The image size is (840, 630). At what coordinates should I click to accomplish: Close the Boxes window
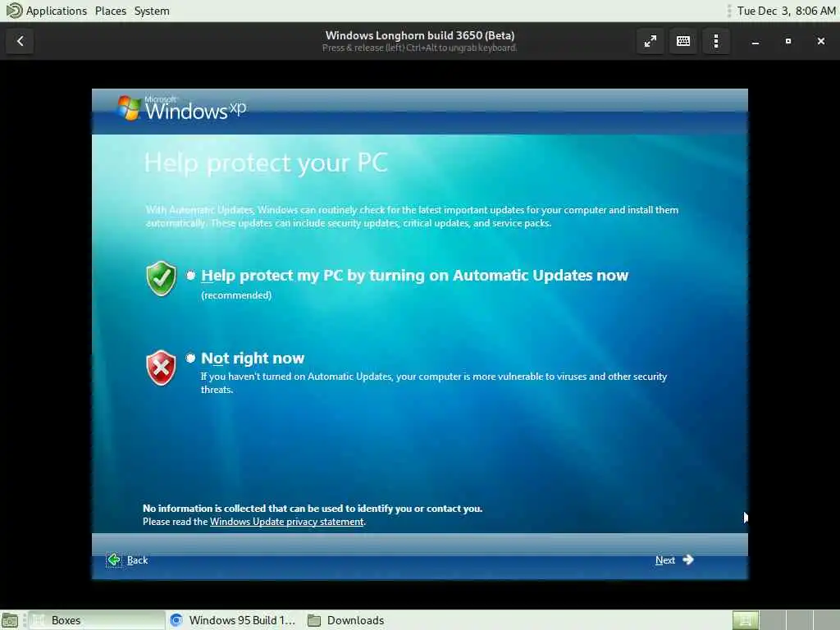[x=820, y=41]
